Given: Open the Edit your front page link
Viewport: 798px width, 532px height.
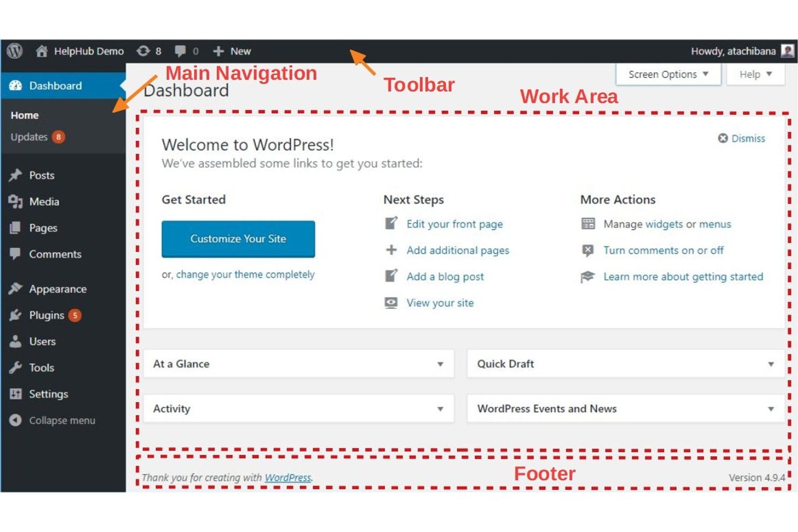Looking at the screenshot, I should tap(455, 224).
